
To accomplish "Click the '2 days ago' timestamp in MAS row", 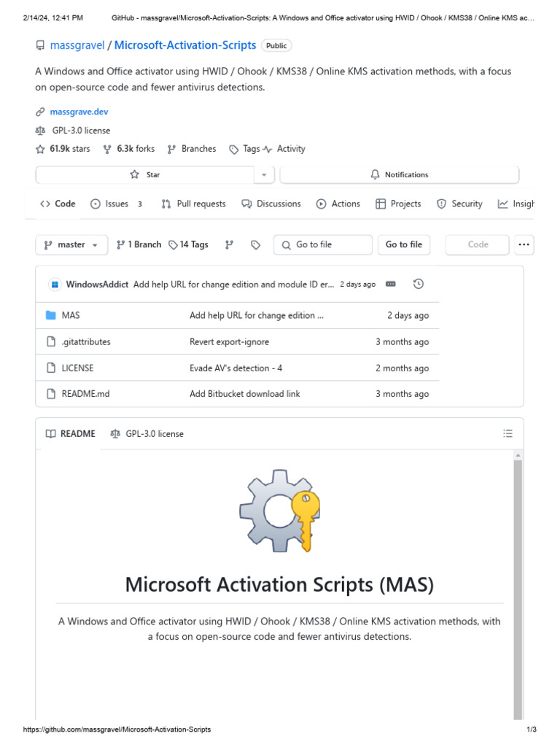I will point(408,315).
